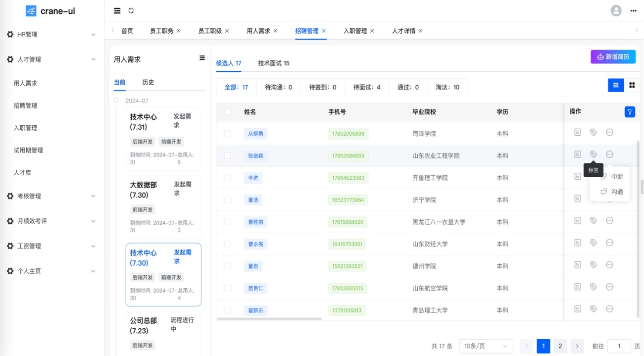644x356 pixels.
Task: Show the 历史 list in the 用人需求 panel
Action: pos(148,83)
